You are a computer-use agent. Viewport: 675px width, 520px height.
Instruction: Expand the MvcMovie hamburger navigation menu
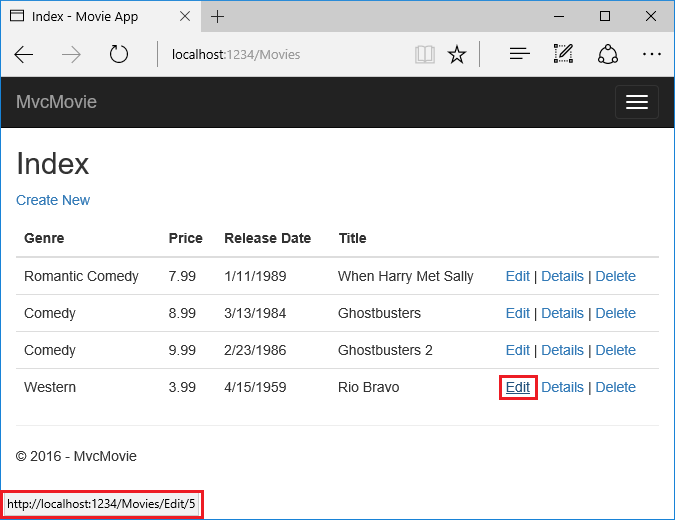click(637, 102)
